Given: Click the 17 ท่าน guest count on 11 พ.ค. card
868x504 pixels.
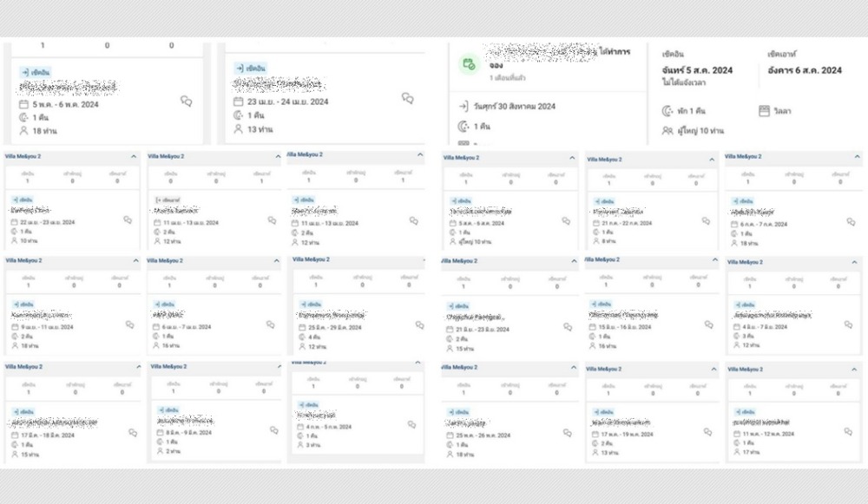Looking at the screenshot, I should [751, 452].
